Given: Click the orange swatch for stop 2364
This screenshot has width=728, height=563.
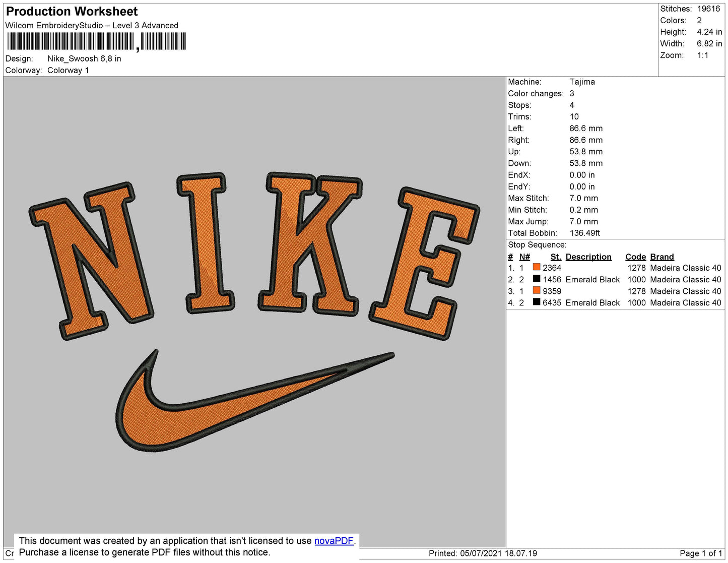Looking at the screenshot, I should pos(537,267).
